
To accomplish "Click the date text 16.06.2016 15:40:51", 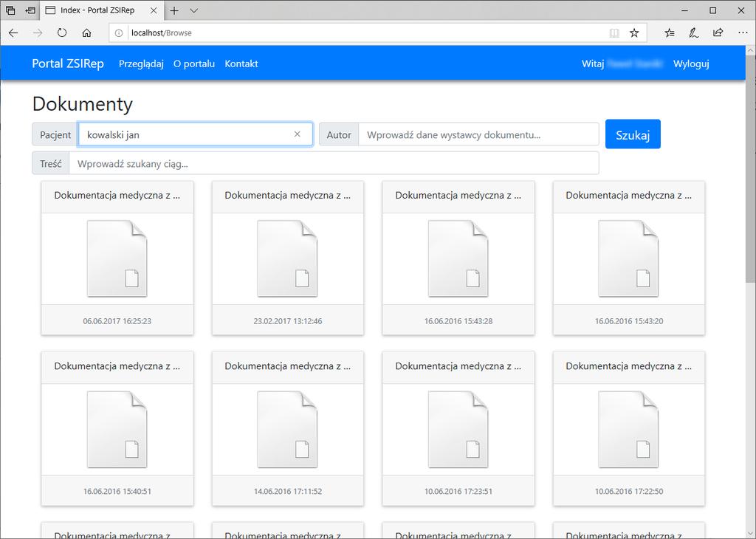I will [x=117, y=491].
